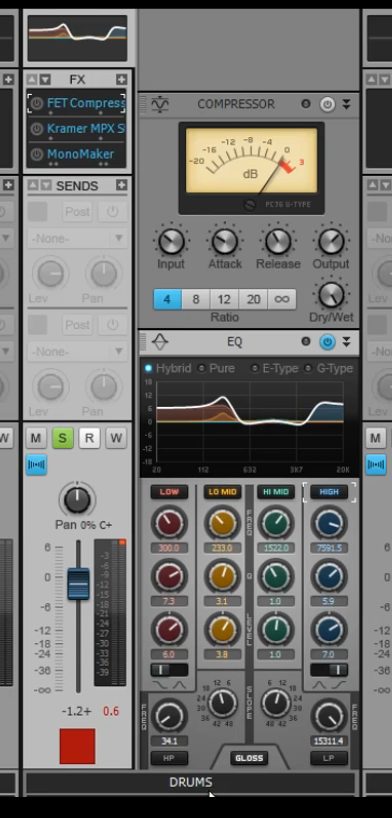Toggle the EQ module power button
Viewport: 392px width, 818px height.
[x=327, y=342]
